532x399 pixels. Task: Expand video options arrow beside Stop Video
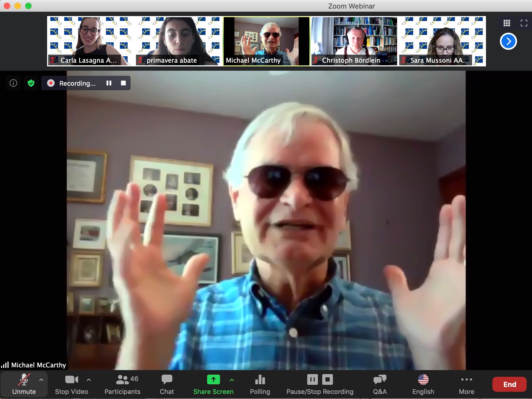(x=89, y=380)
